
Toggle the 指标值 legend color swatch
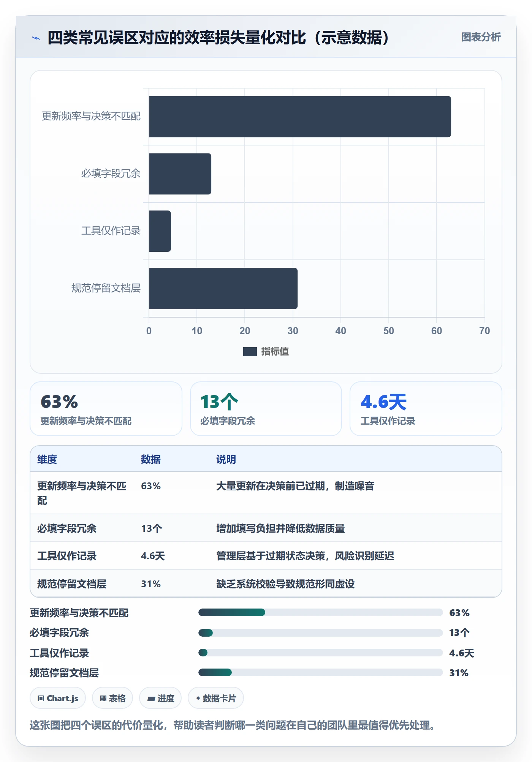pyautogui.click(x=250, y=352)
